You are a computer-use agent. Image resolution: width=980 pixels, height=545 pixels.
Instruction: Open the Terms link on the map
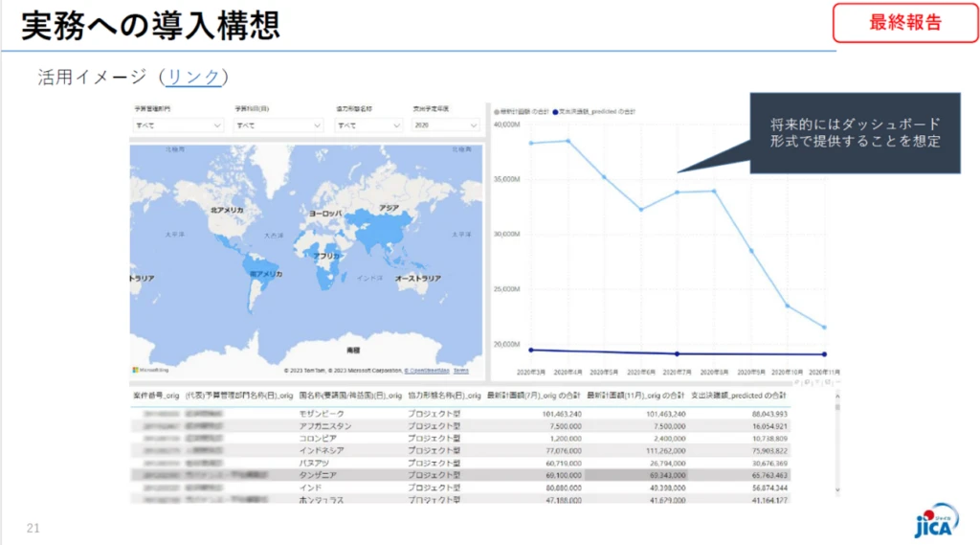coord(460,371)
